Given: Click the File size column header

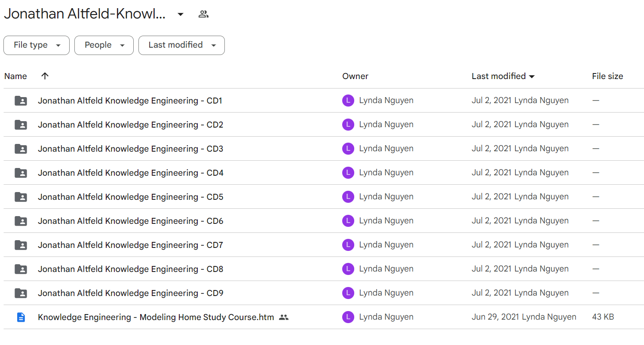Looking at the screenshot, I should click(607, 76).
